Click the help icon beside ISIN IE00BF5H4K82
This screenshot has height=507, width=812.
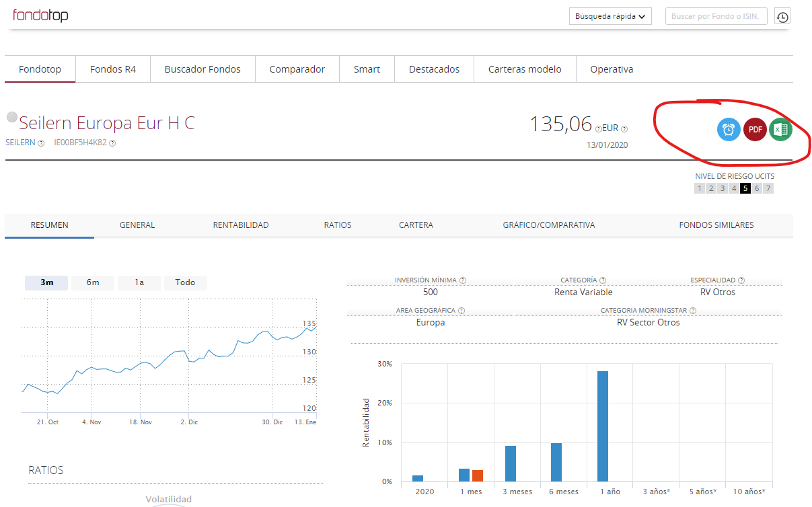click(112, 143)
